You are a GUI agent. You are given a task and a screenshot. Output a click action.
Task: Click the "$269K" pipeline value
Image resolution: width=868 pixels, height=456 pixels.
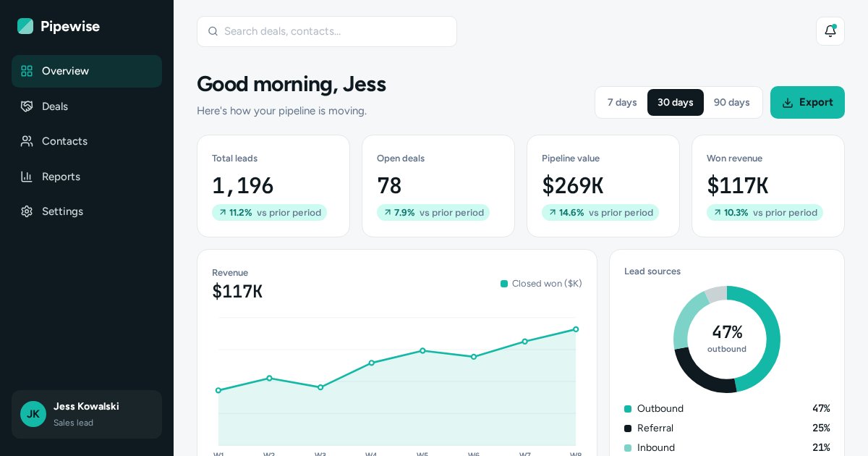point(573,186)
